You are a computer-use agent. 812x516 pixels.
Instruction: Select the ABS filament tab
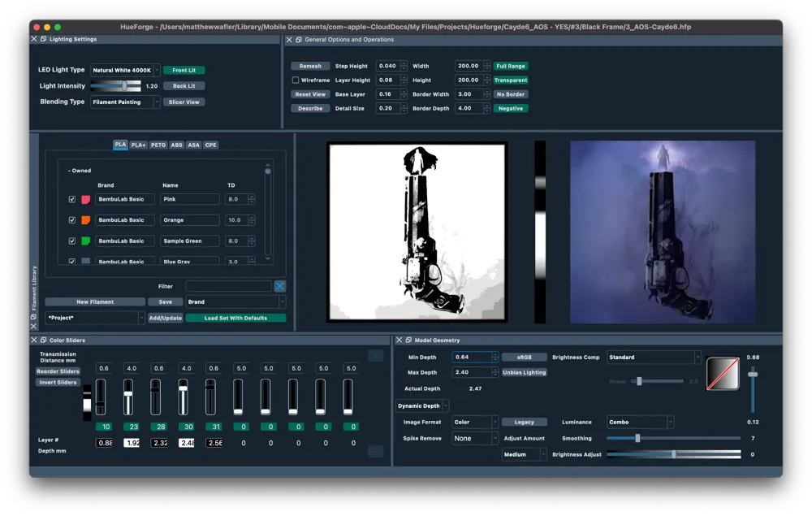pyautogui.click(x=176, y=145)
